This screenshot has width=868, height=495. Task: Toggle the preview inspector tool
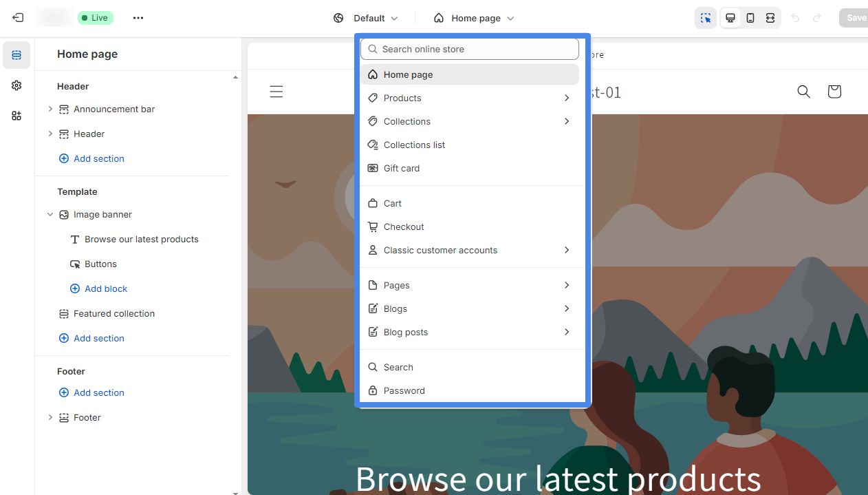click(706, 18)
